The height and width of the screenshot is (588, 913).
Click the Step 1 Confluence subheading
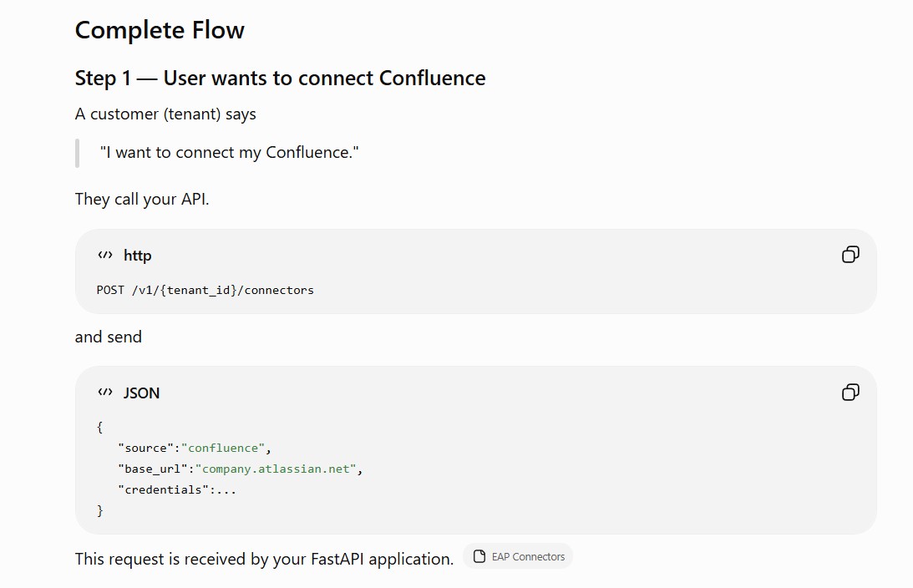[280, 78]
